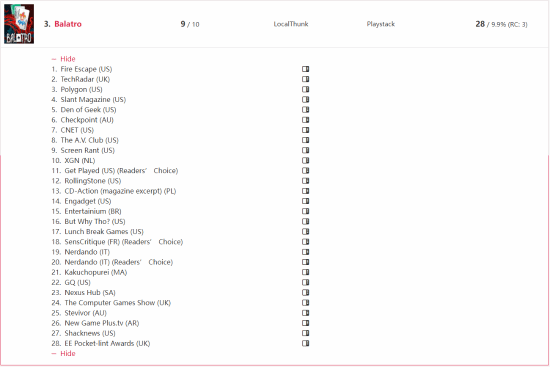Screen dimensions: 550x367
Task: Click the link icon for Stevivor (AU)
Action: 306,313
